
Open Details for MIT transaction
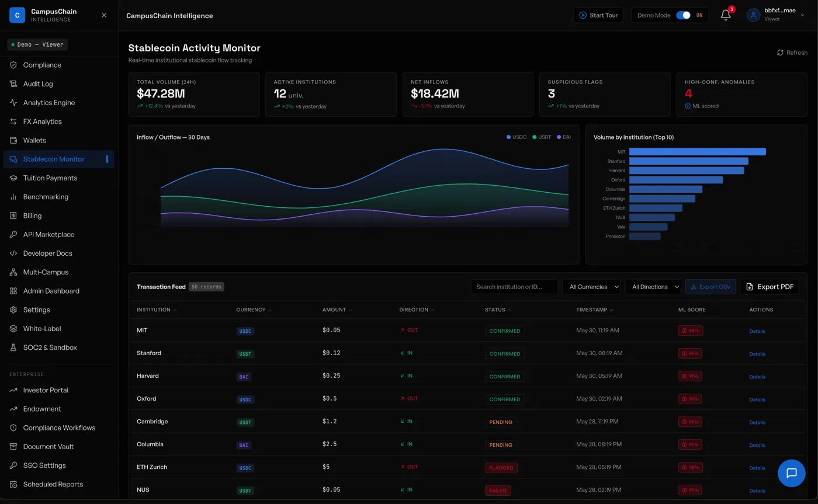pos(757,331)
